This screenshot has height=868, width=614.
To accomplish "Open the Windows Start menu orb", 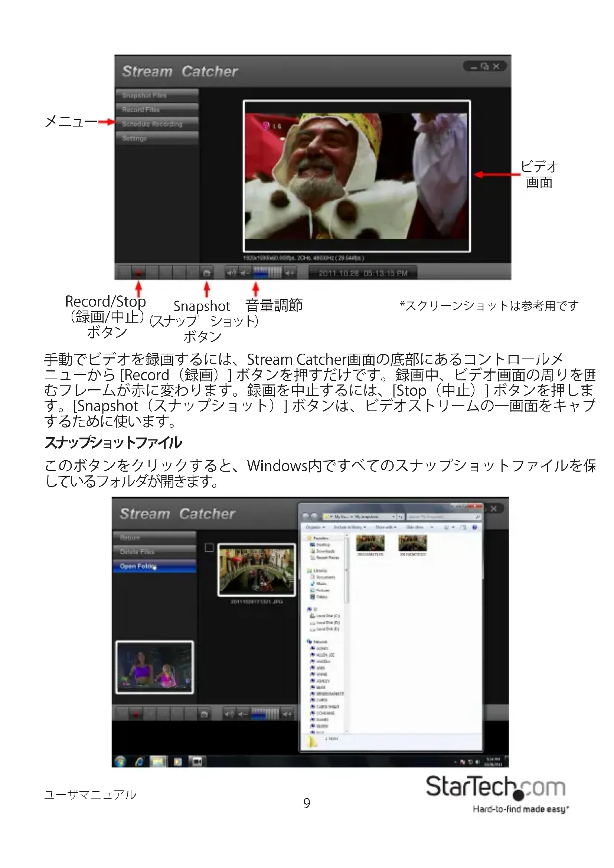I will [x=120, y=761].
